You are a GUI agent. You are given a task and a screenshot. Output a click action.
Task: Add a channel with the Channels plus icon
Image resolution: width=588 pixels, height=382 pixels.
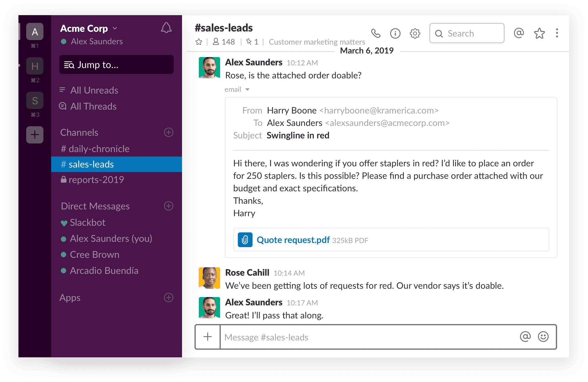click(x=169, y=132)
